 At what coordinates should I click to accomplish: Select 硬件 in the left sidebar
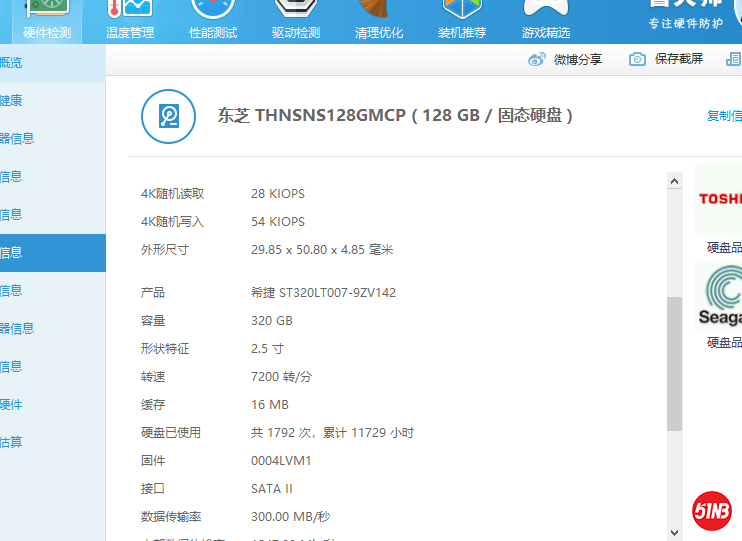click(x=11, y=404)
